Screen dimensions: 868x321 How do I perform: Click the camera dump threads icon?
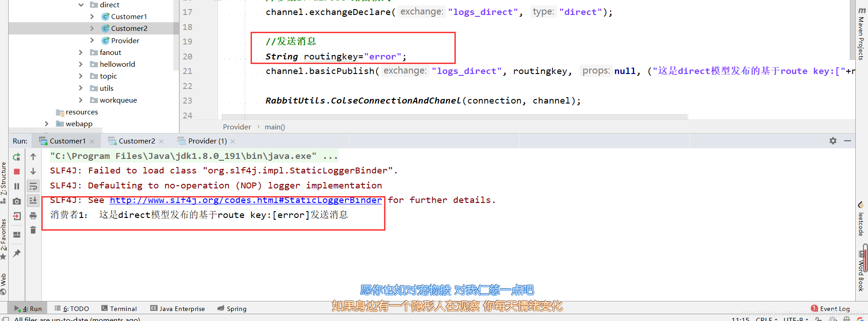17,201
